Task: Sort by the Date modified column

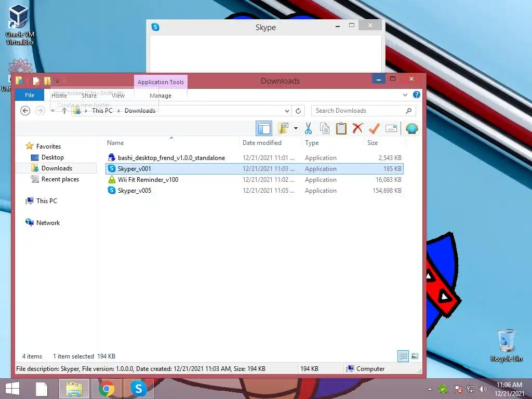Action: point(262,143)
